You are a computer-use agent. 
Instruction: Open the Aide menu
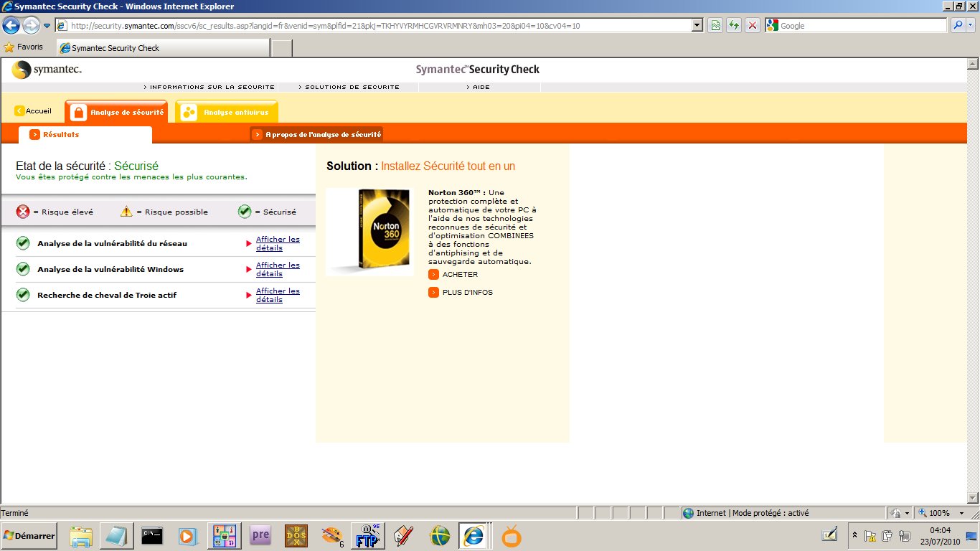479,87
